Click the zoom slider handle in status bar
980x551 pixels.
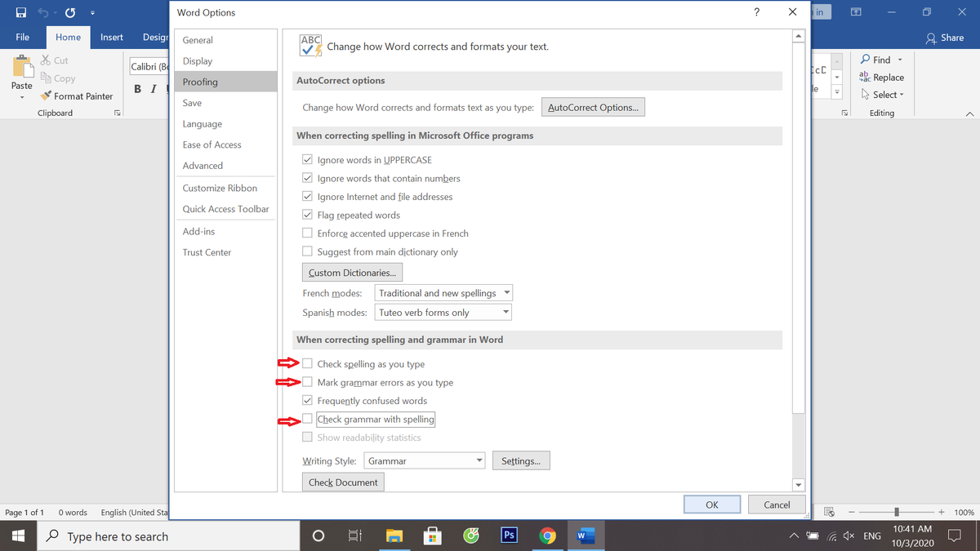pyautogui.click(x=897, y=512)
